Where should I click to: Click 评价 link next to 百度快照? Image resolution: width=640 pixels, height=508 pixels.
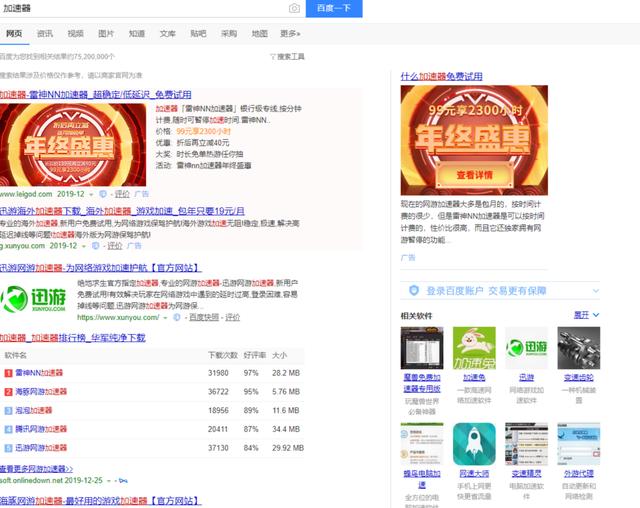click(233, 317)
